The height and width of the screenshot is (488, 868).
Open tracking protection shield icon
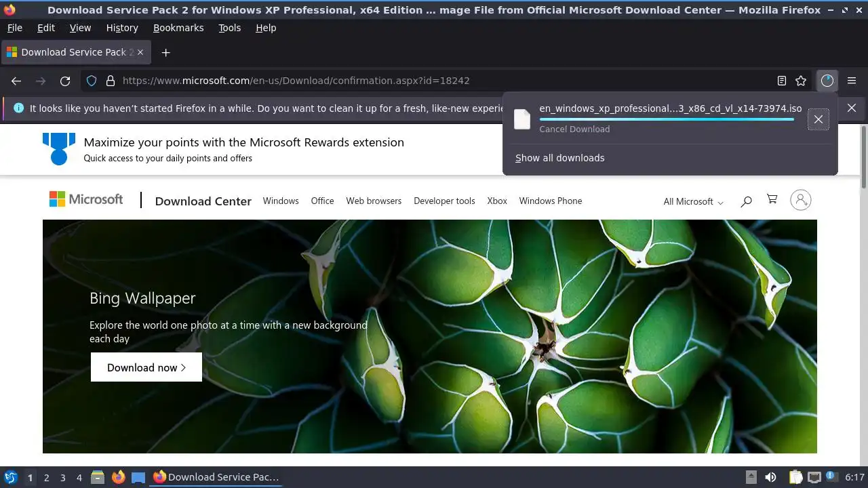pos(92,81)
